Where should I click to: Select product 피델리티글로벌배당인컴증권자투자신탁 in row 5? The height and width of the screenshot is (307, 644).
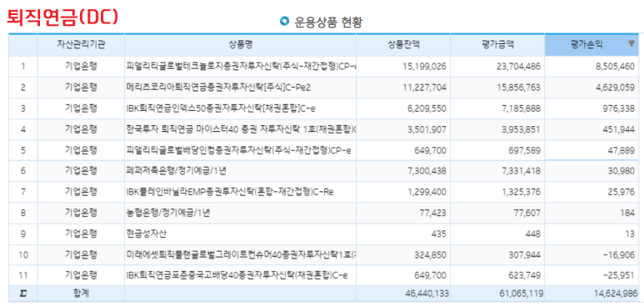pyautogui.click(x=238, y=150)
